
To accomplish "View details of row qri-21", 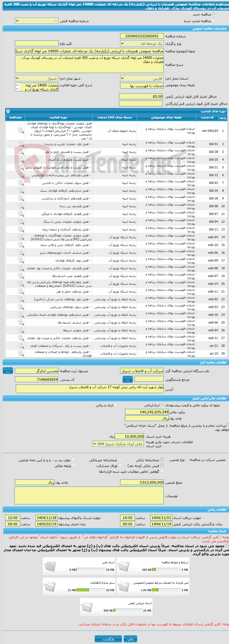I will tap(21, 345).
